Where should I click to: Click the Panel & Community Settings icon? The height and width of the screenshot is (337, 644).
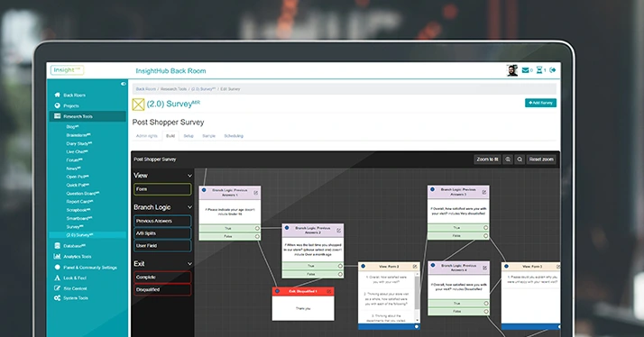point(57,268)
